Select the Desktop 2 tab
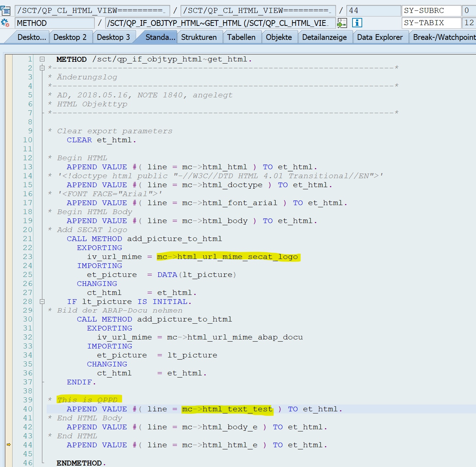The width and height of the screenshot is (476, 467). pyautogui.click(x=70, y=37)
